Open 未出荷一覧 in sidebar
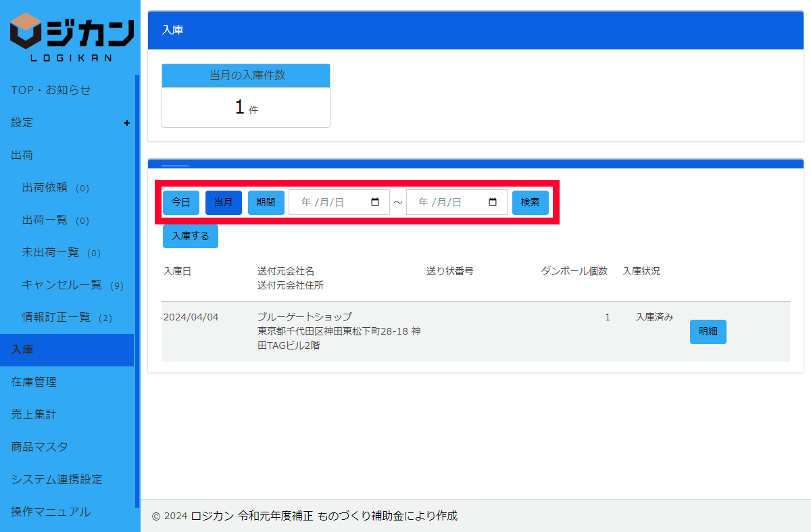Image resolution: width=811 pixels, height=532 pixels. (51, 253)
